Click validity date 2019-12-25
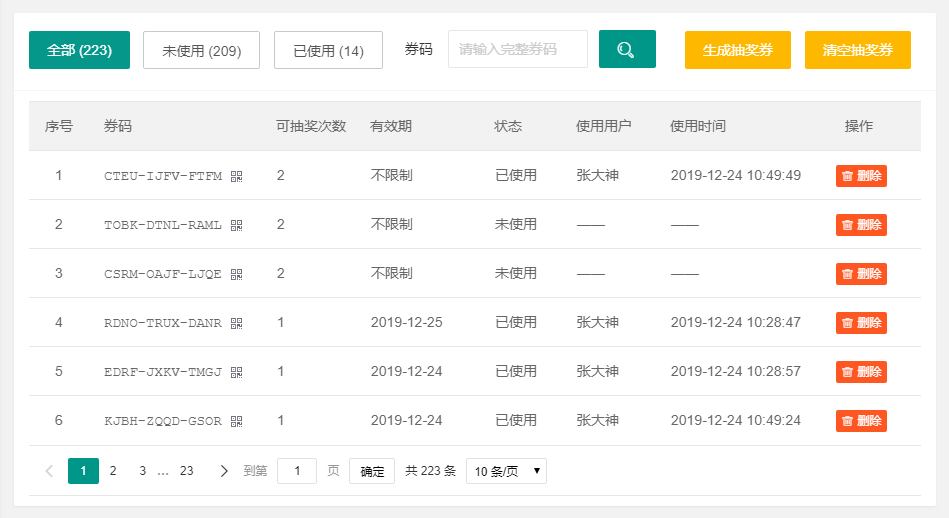This screenshot has height=518, width=949. [x=407, y=323]
